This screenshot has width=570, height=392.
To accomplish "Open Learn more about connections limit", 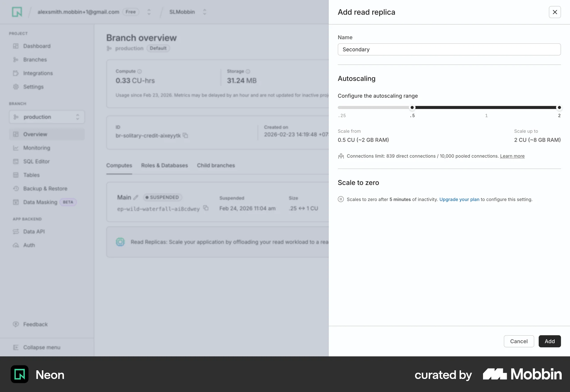I will coord(512,156).
